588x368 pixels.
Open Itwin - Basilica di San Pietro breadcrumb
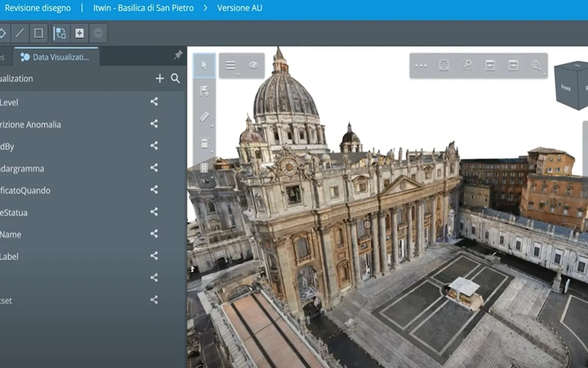pos(143,8)
